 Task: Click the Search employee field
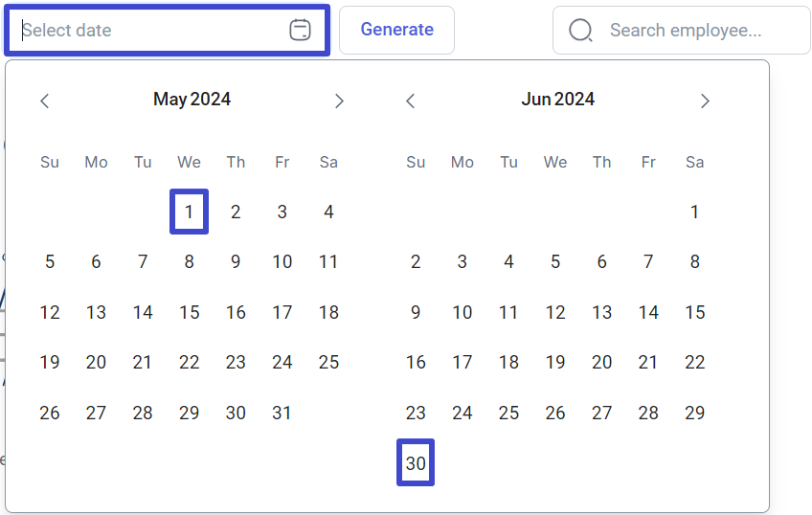[x=682, y=30]
